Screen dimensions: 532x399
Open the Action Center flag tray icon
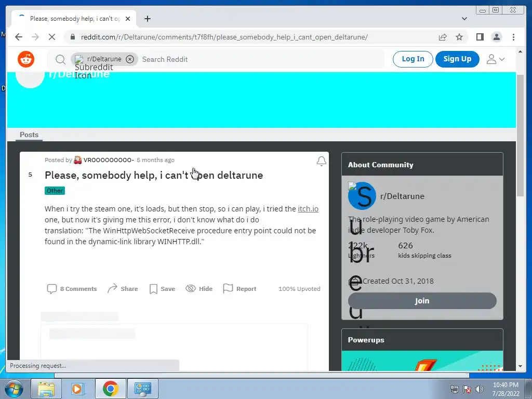[x=467, y=389]
